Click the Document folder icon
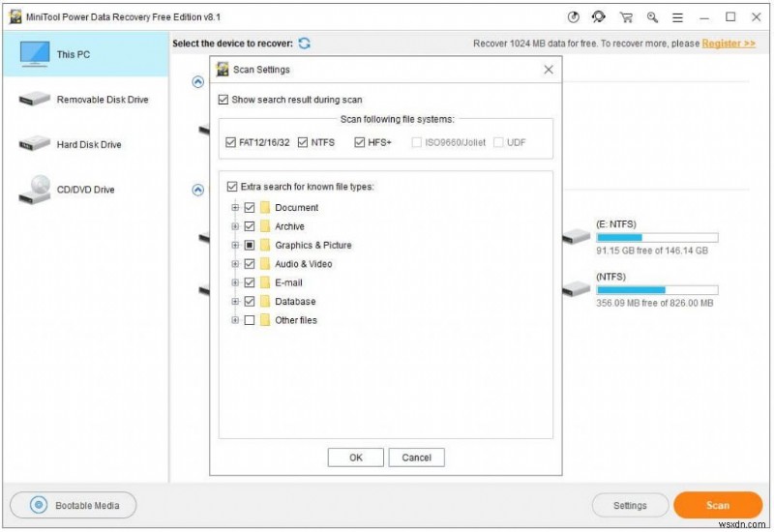Image resolution: width=774 pixels, height=532 pixels. pos(265,207)
